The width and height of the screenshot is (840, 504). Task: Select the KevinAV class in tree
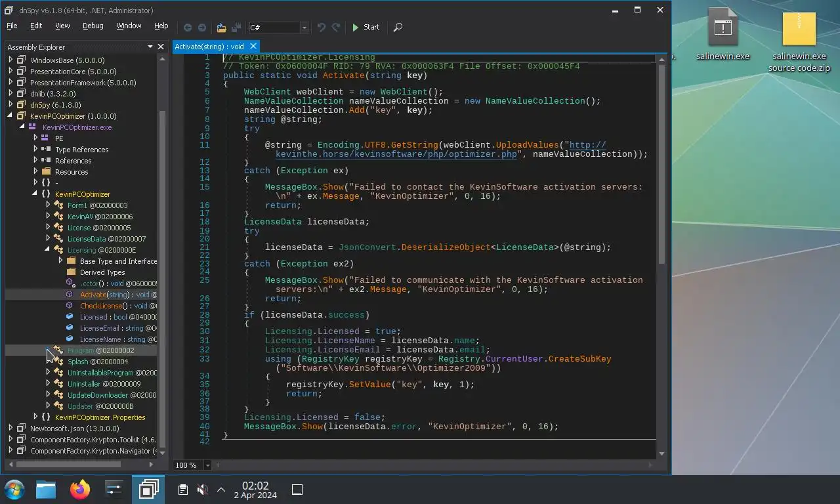pos(100,216)
